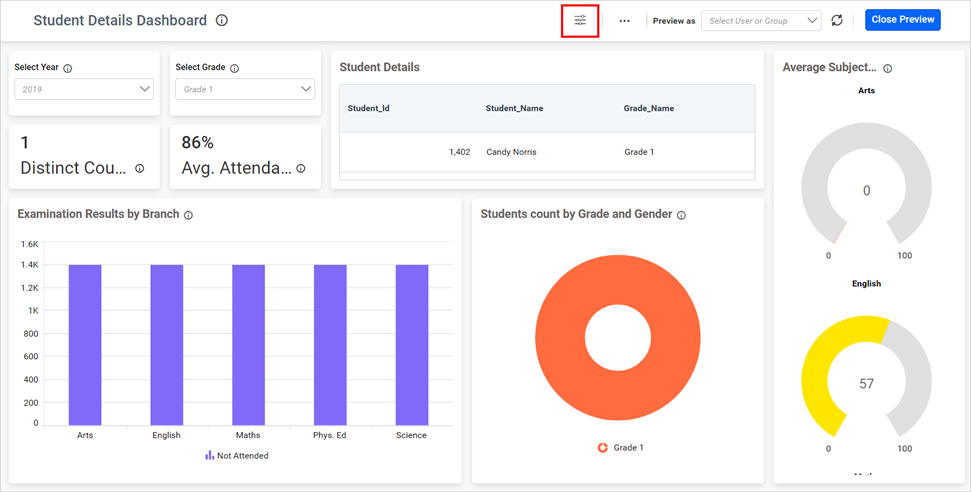Sort by Grade_Name column header

pyautogui.click(x=649, y=108)
